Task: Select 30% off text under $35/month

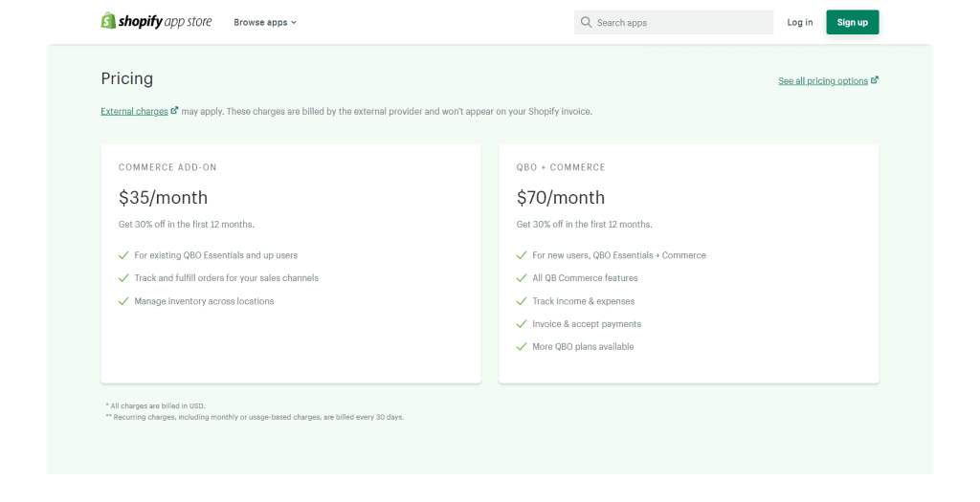Action: tap(187, 224)
